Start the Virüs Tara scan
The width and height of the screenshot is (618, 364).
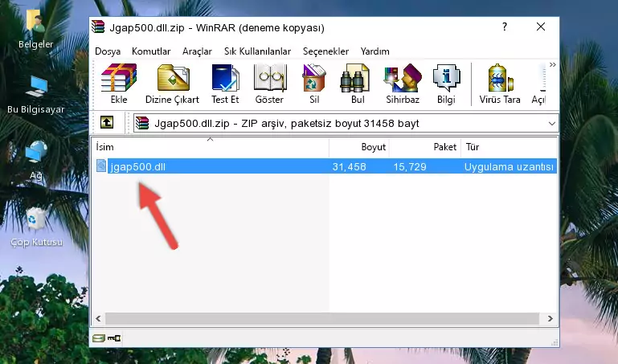click(x=500, y=84)
